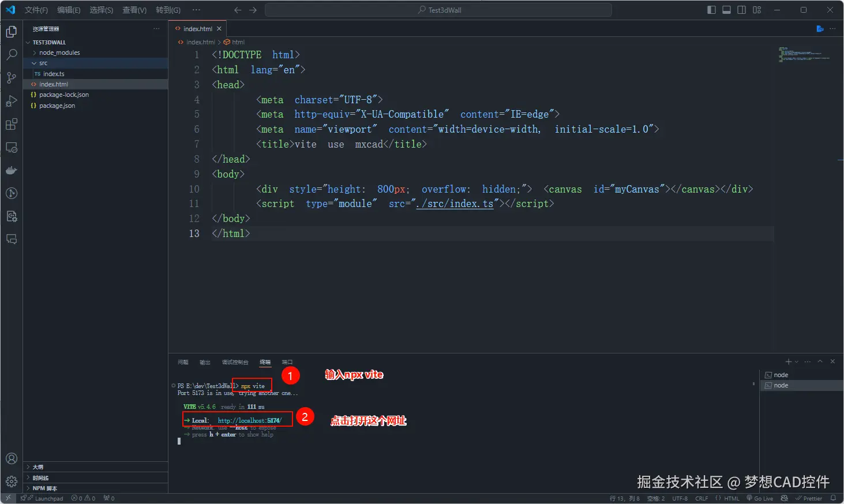
Task: Open the Search view in activity bar
Action: [x=12, y=55]
